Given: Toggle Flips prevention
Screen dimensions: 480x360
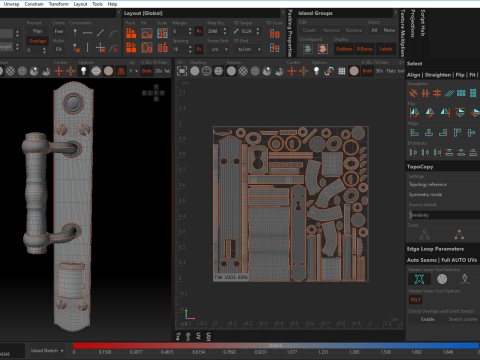Looking at the screenshot, I should pos(38,31).
